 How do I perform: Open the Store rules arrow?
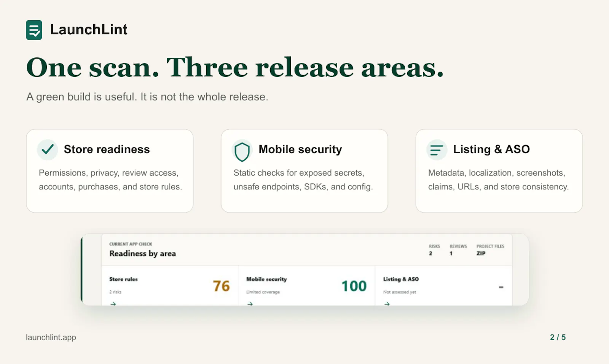tap(113, 304)
